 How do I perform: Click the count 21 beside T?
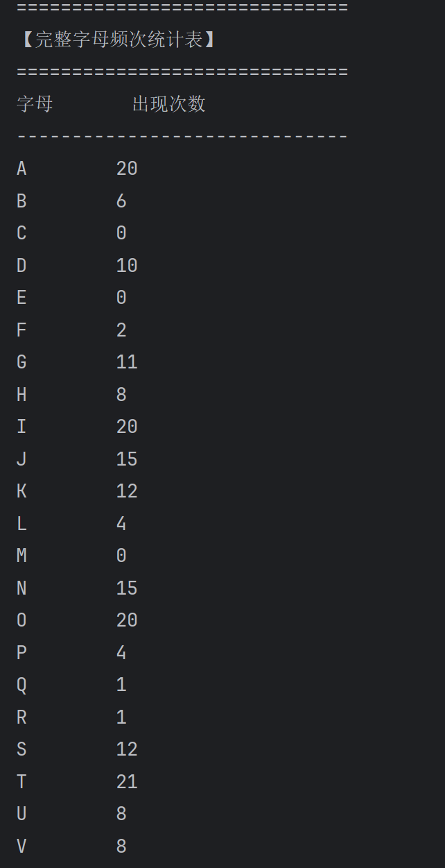point(127,782)
